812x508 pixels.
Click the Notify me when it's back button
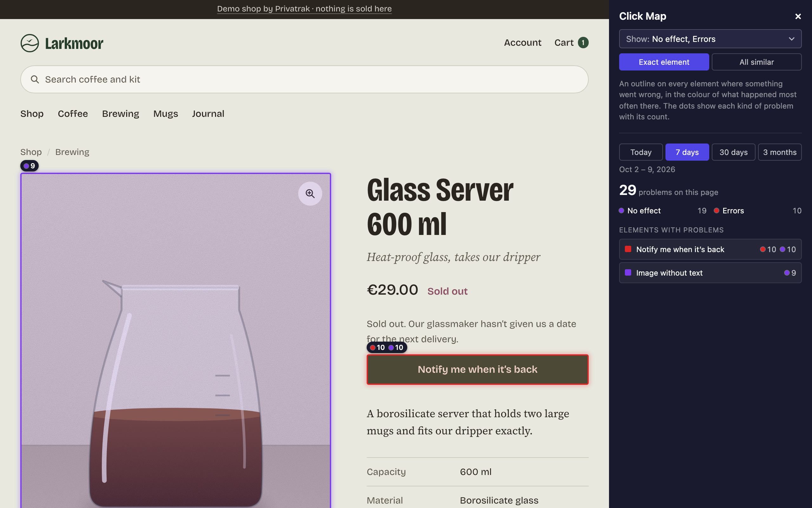(477, 369)
